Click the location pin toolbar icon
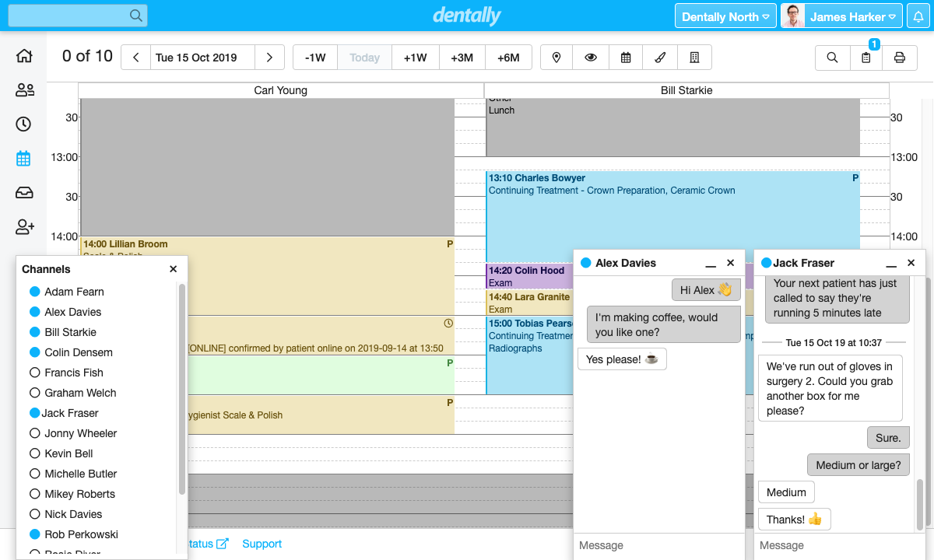The width and height of the screenshot is (934, 560). pos(557,58)
